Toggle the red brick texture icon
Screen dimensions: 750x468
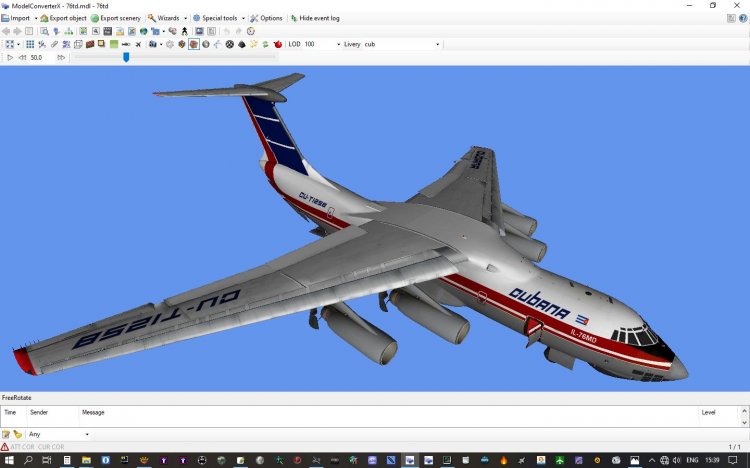point(90,44)
